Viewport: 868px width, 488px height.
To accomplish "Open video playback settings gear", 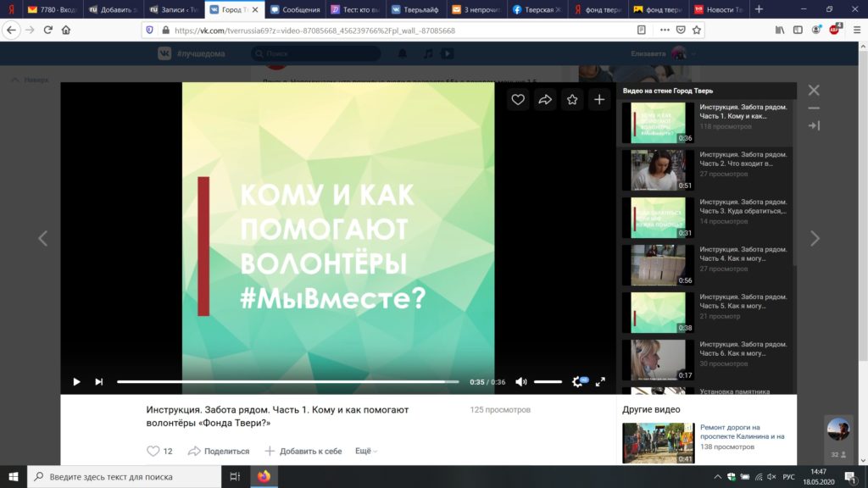I will 574,381.
